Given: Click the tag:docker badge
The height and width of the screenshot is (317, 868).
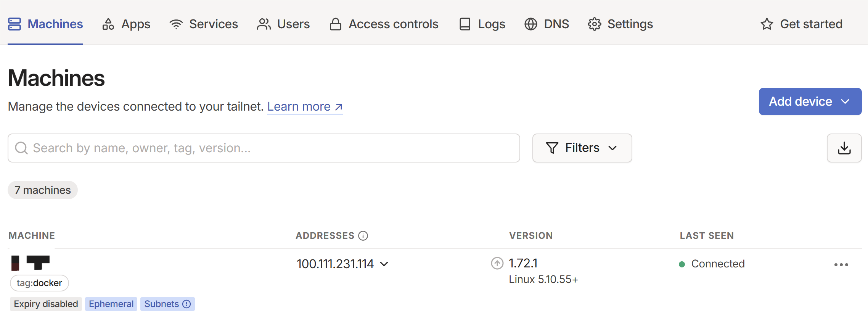Looking at the screenshot, I should click(39, 283).
